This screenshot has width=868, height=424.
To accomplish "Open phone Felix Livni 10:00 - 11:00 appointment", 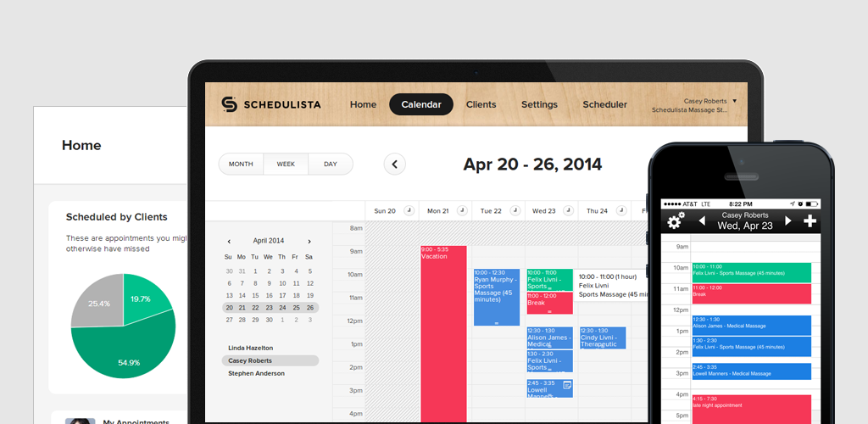I will [x=751, y=272].
